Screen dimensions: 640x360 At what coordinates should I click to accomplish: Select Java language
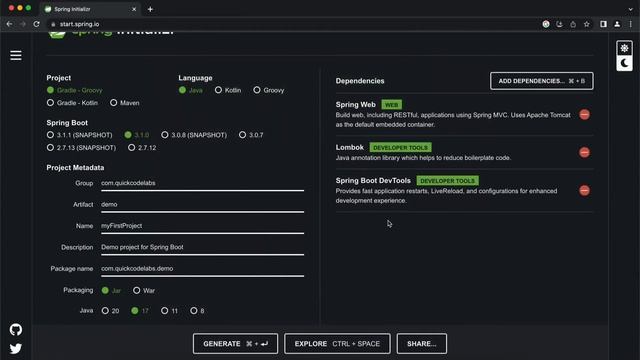click(191, 90)
